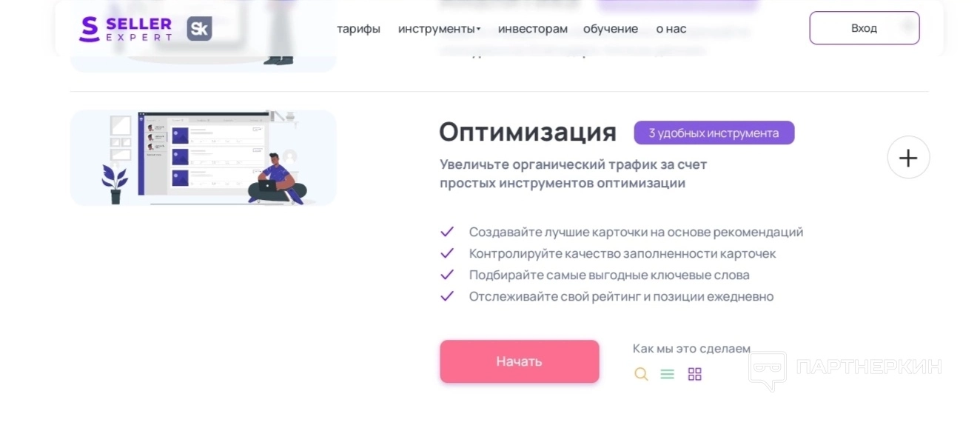
Task: Open the 'тарифы' menu item
Action: 358,29
